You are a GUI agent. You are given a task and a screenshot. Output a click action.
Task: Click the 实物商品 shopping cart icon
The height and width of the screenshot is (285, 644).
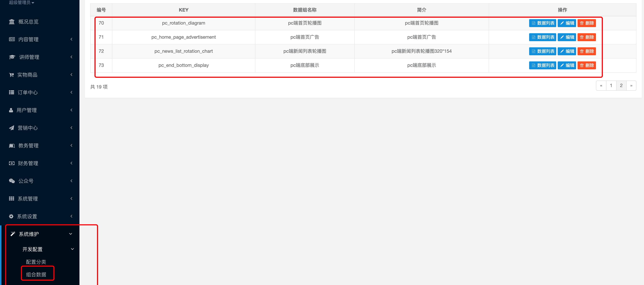(12, 75)
